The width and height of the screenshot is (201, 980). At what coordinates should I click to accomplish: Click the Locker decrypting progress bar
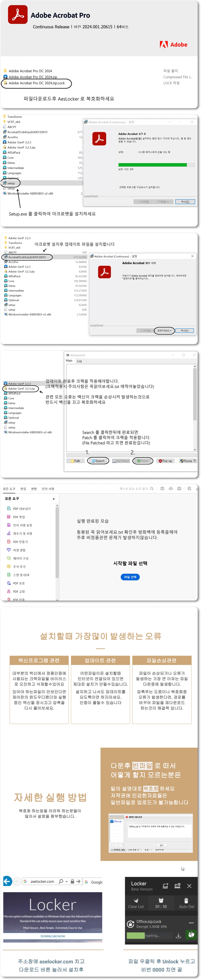point(149,935)
